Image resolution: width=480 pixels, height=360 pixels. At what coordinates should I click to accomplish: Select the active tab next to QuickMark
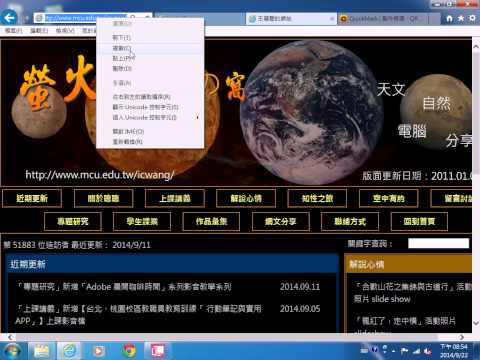292,18
